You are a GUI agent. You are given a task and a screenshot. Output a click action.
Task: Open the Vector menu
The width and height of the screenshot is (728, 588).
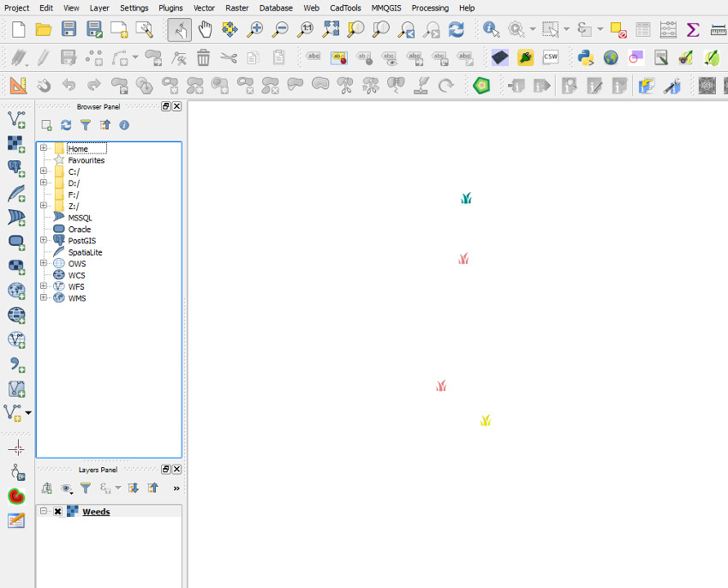pyautogui.click(x=205, y=8)
